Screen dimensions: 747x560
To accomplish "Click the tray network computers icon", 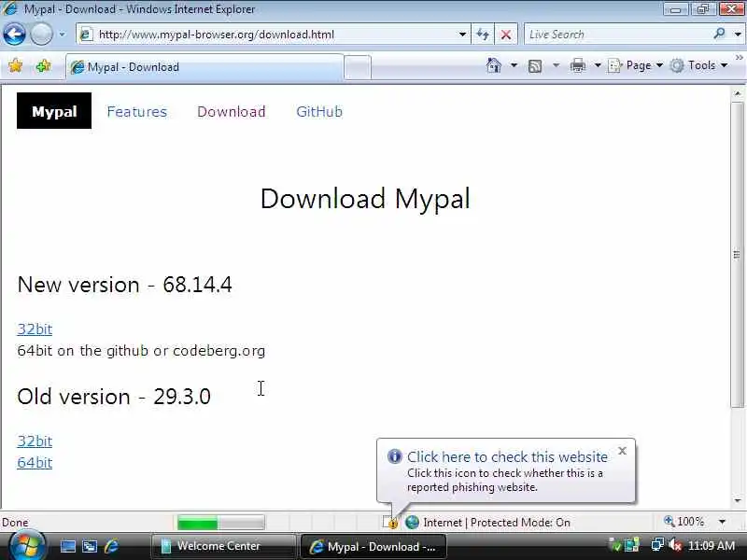I will 657,545.
